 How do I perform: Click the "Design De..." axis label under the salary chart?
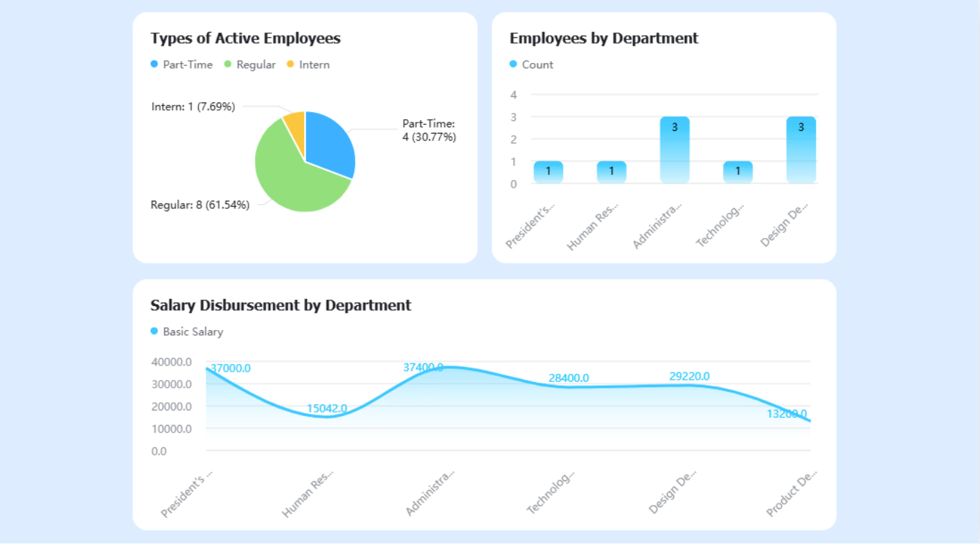(672, 493)
